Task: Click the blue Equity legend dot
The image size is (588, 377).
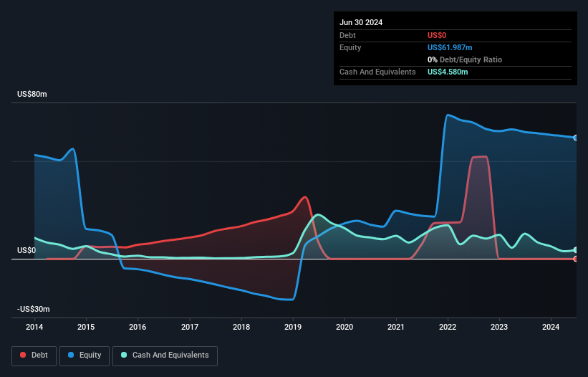Action: click(x=71, y=355)
